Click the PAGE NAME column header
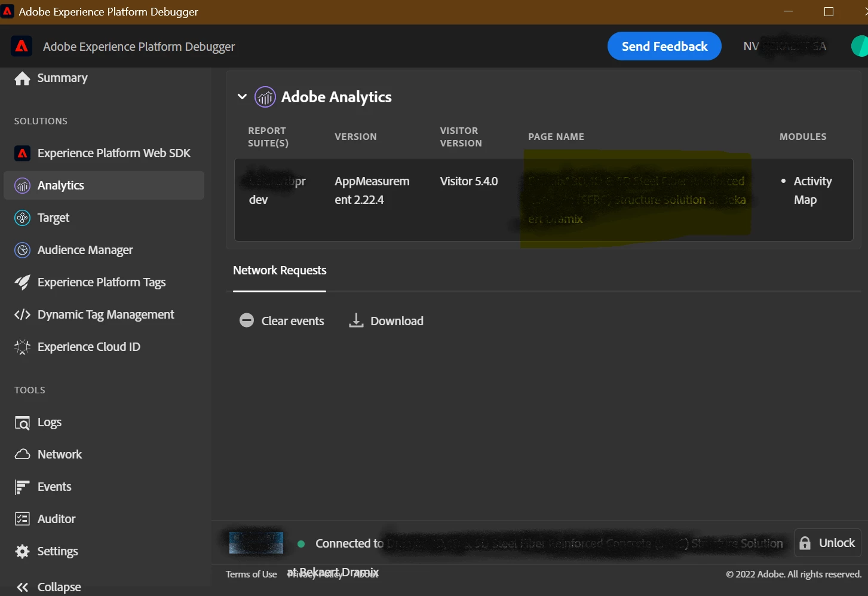 tap(556, 137)
